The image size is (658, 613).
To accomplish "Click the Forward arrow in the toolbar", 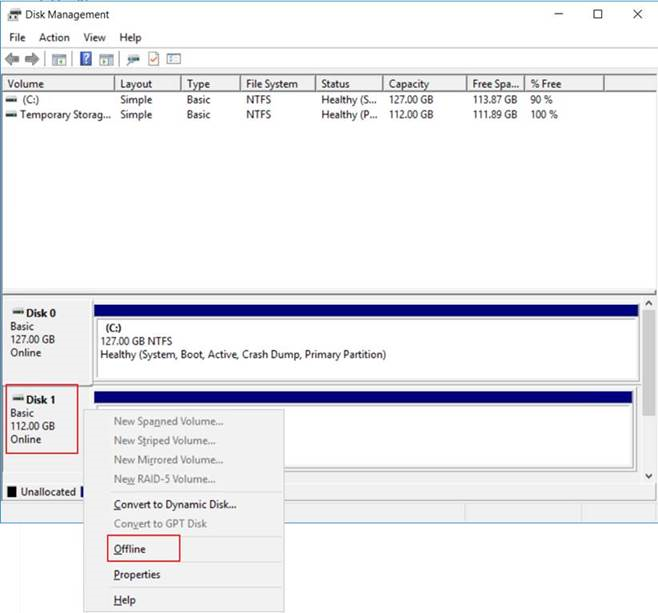I will 32,59.
